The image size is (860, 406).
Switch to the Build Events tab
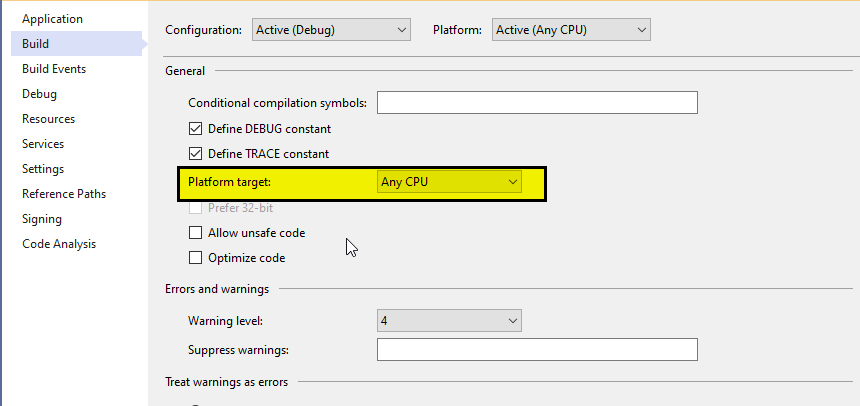click(54, 69)
